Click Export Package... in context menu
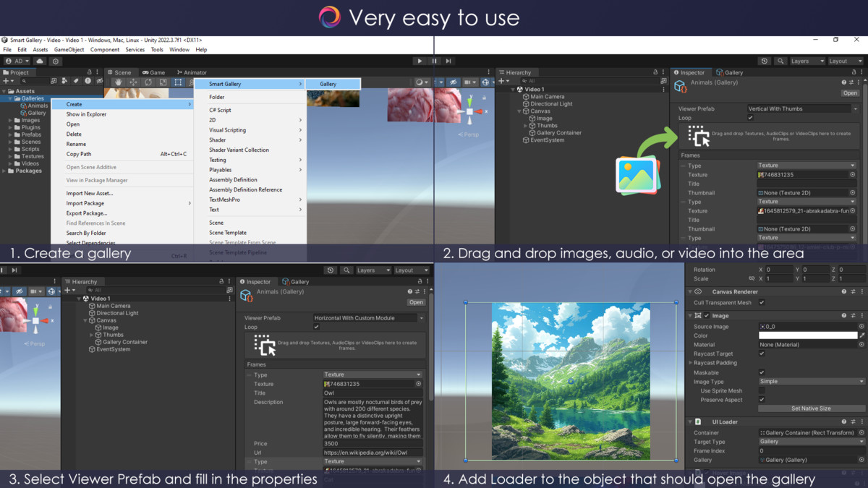 tap(87, 213)
